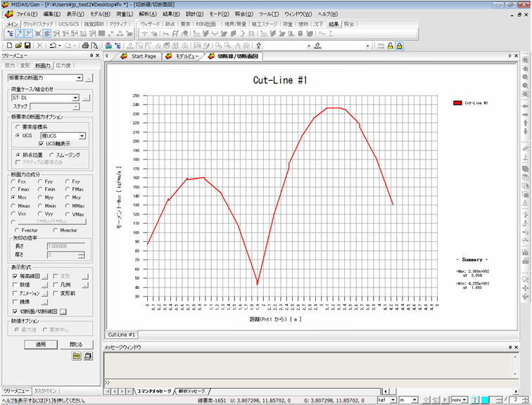Viewport: 532px width, 405px height.
Task: Open the kgf force unit dropdown
Action: 393,400
